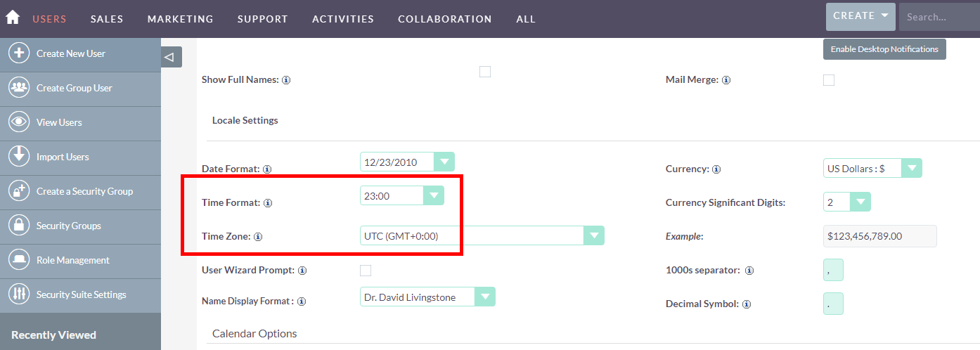The height and width of the screenshot is (350, 980).
Task: Click the Security Suite Settings sliders icon
Action: click(18, 294)
